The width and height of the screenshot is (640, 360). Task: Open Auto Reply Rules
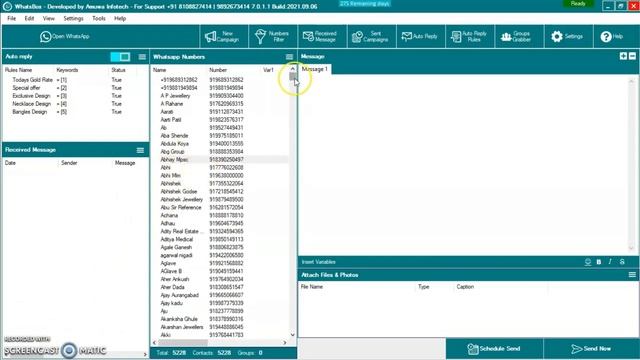pyautogui.click(x=469, y=36)
